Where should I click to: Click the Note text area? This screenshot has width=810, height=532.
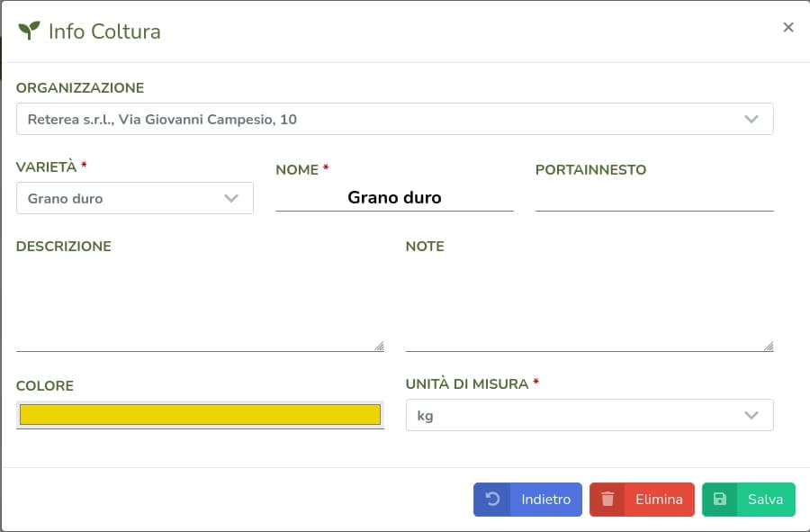(x=589, y=305)
